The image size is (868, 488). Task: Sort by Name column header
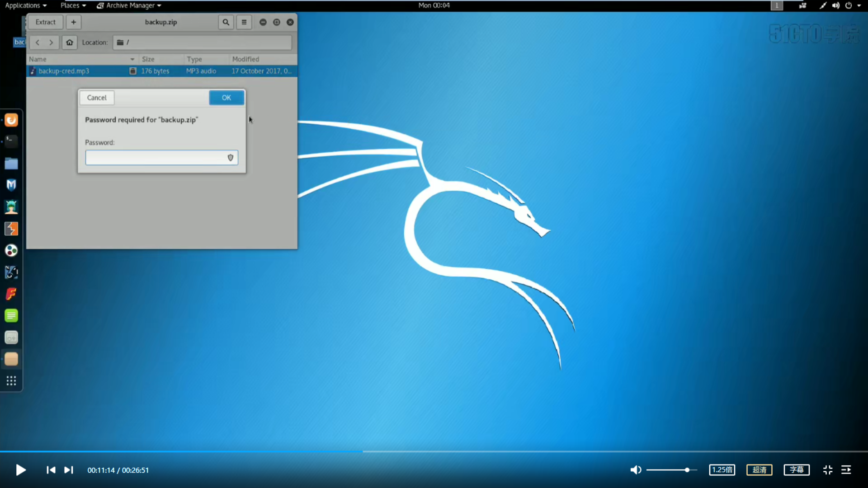click(82, 59)
